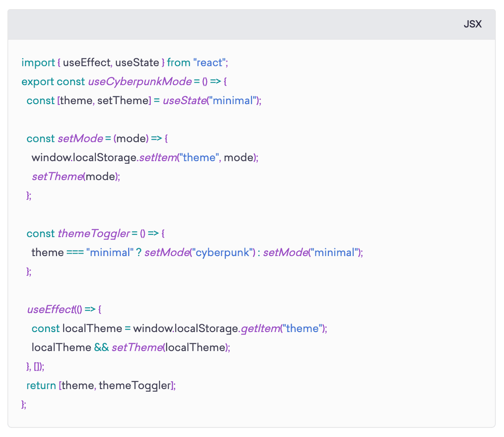Click the export keyword

pyautogui.click(x=37, y=81)
